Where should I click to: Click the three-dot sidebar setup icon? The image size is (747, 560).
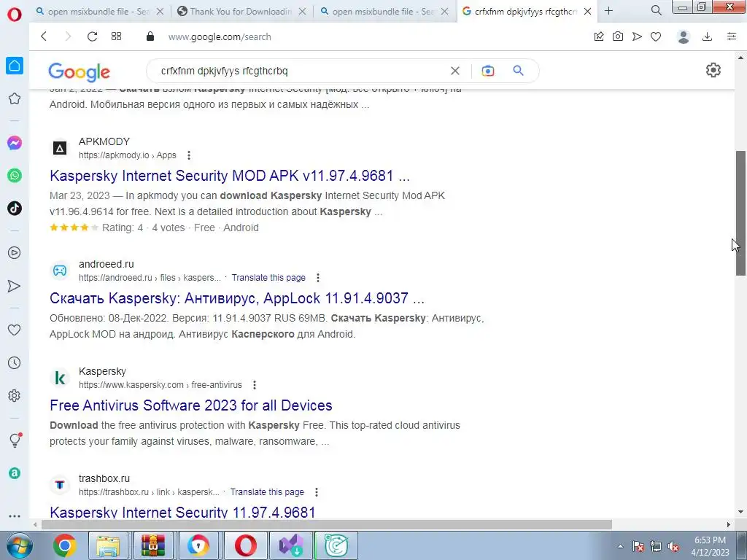click(15, 516)
